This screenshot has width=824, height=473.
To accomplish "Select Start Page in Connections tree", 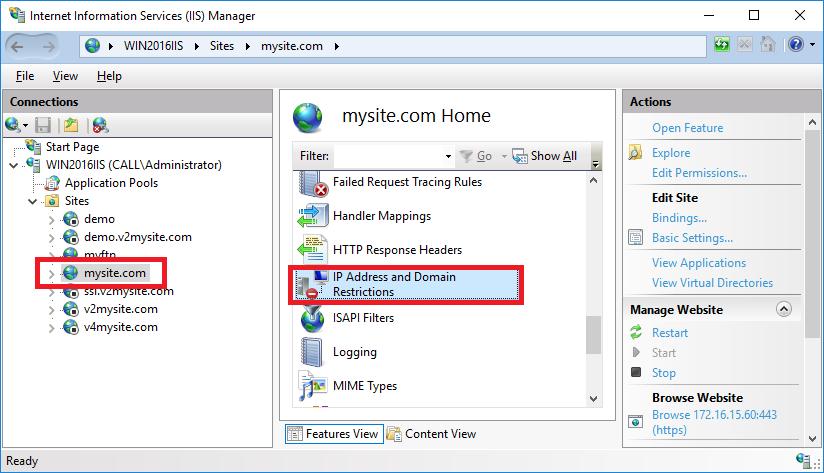I will tap(73, 147).
